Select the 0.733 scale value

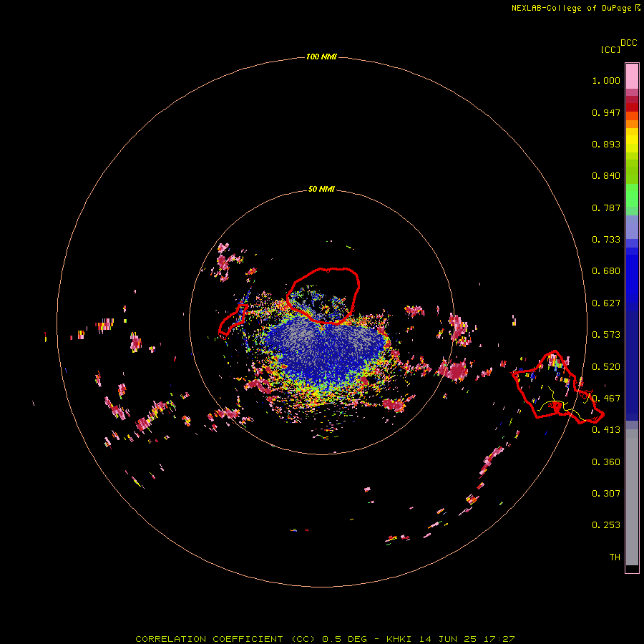606,240
